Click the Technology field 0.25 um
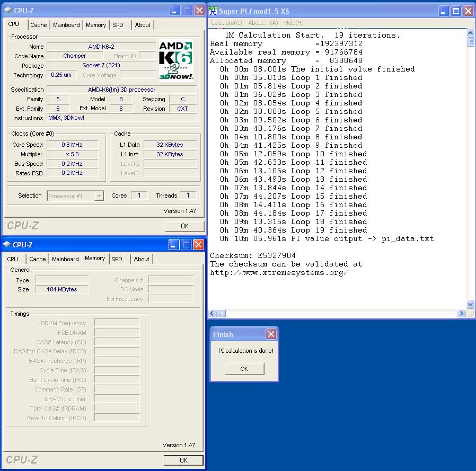Screen dimensions: 476x471 [61, 75]
